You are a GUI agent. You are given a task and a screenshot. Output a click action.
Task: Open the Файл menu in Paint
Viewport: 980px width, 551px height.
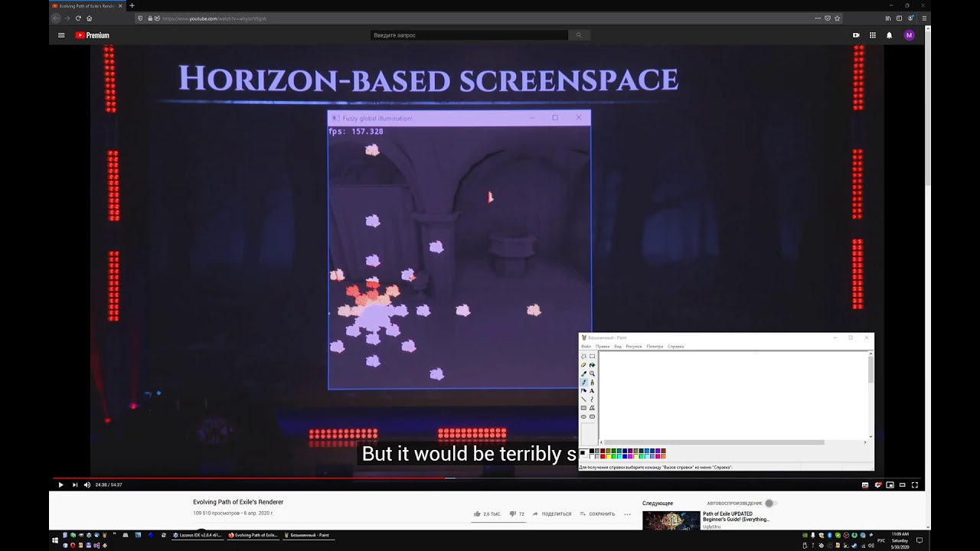point(586,347)
